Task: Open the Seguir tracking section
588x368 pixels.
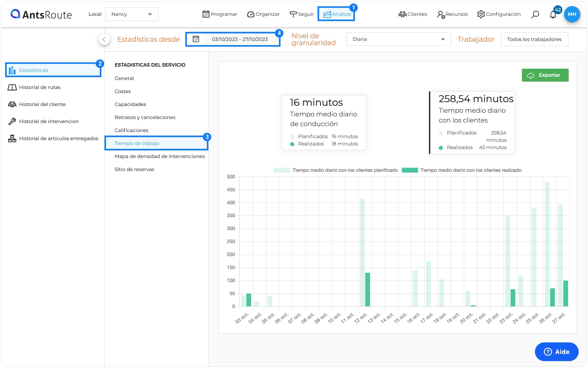Action: [x=302, y=14]
